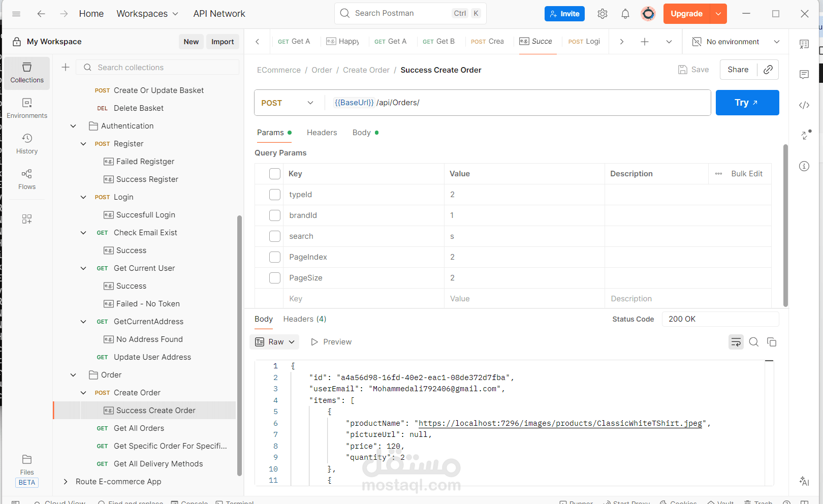
Task: Open the user avatar icon
Action: click(x=648, y=14)
